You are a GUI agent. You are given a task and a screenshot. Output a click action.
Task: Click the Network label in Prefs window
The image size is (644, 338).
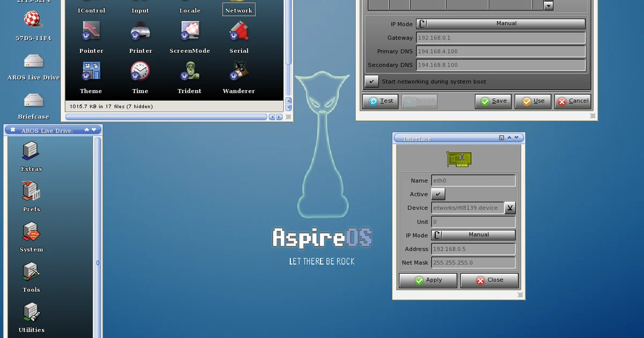239,10
